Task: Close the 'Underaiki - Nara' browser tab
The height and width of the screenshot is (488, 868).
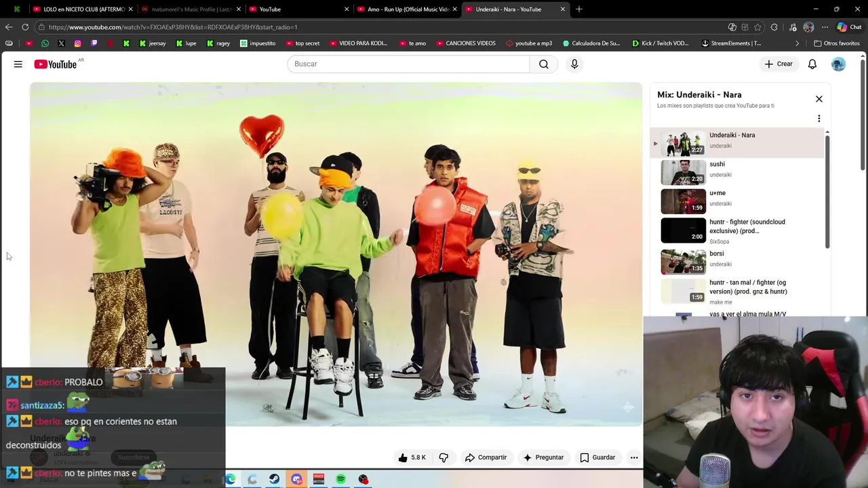Action: point(563,9)
